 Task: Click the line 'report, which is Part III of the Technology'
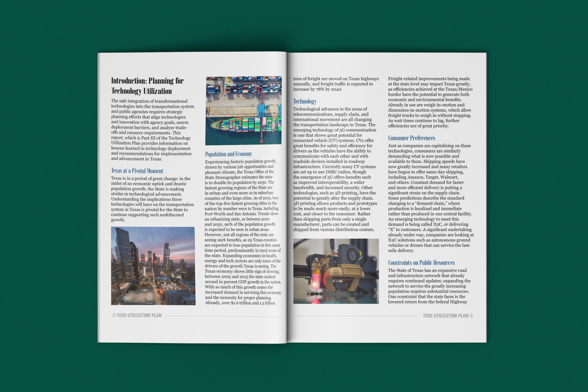pyautogui.click(x=151, y=138)
